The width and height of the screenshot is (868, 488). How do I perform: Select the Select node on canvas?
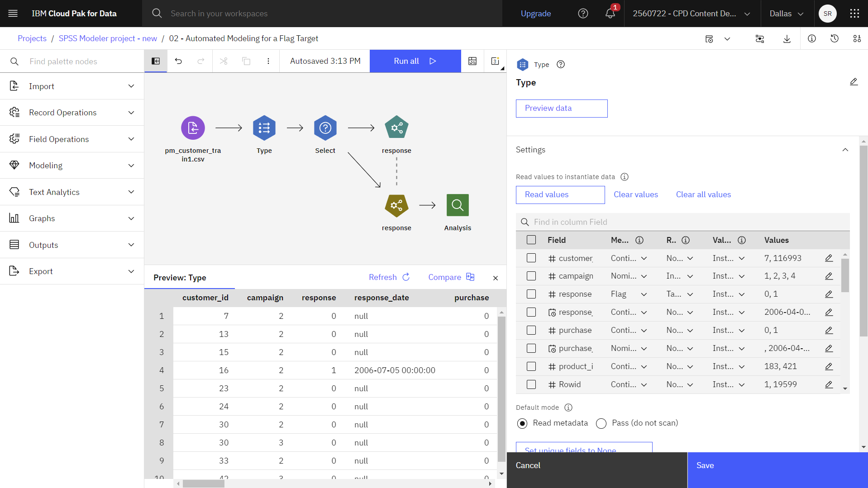pos(325,128)
